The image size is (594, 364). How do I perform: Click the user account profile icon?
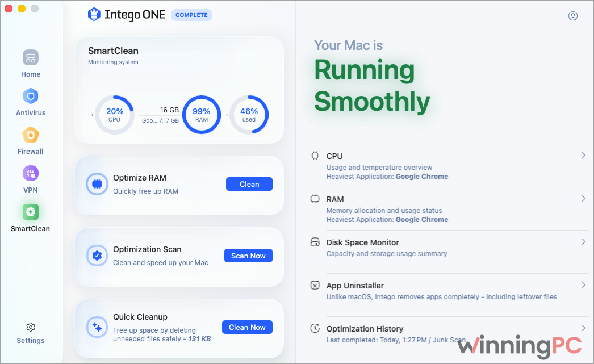(573, 16)
